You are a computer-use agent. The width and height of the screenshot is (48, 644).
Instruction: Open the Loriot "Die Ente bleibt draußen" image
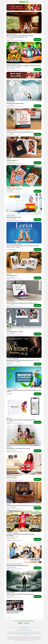click(x=24, y=233)
